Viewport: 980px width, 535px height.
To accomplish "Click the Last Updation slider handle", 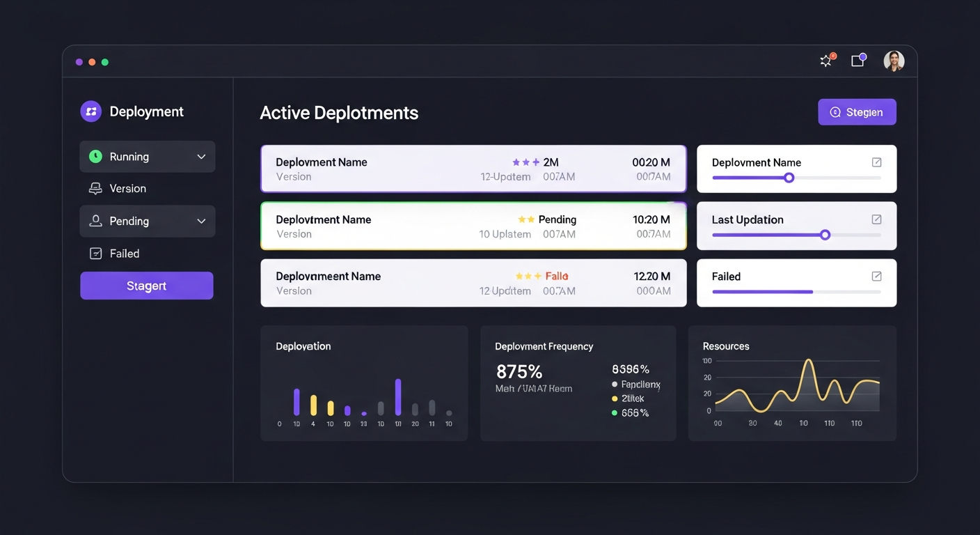I will (x=825, y=235).
